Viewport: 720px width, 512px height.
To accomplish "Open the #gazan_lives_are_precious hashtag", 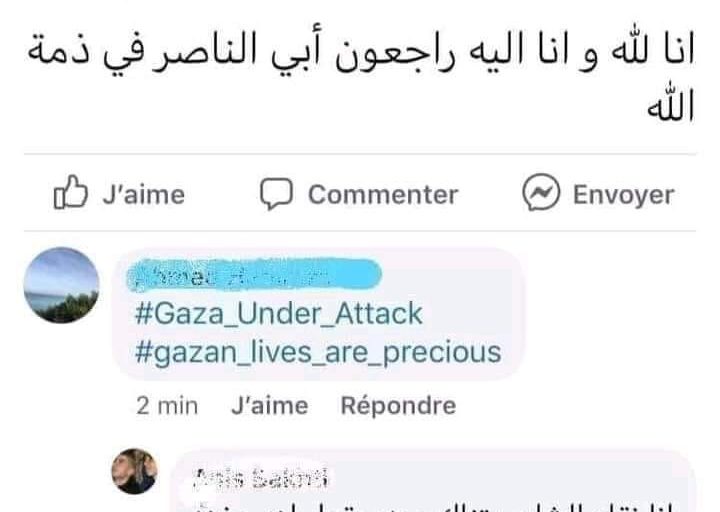I will 317,352.
